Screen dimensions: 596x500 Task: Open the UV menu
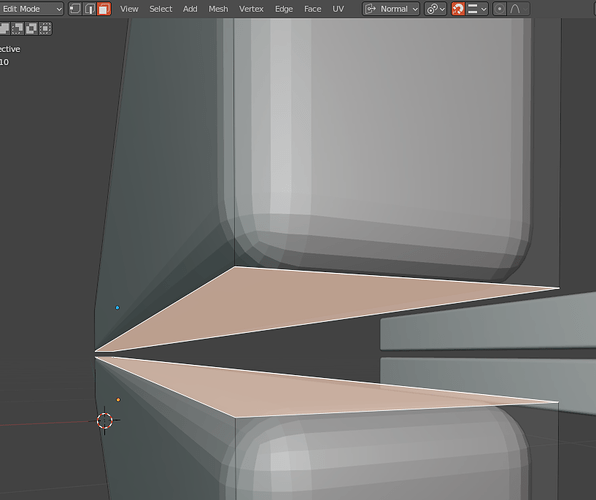(x=338, y=9)
